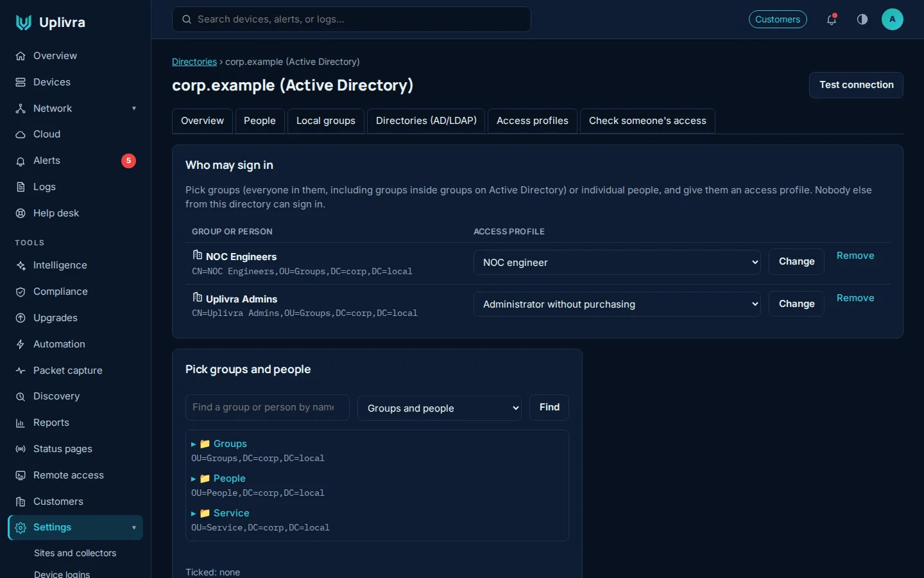Click the group icon beside NOC Engineers
The height and width of the screenshot is (578, 924).
[198, 255]
